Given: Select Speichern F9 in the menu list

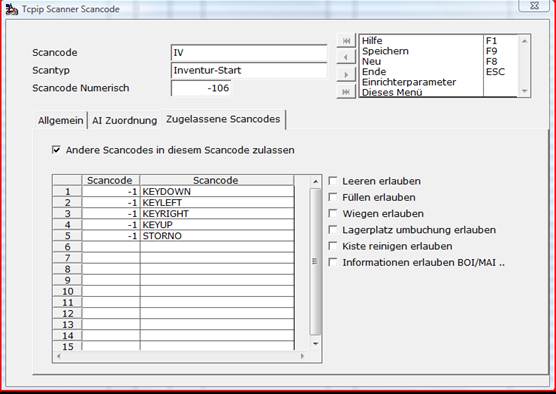Looking at the screenshot, I should [x=439, y=51].
